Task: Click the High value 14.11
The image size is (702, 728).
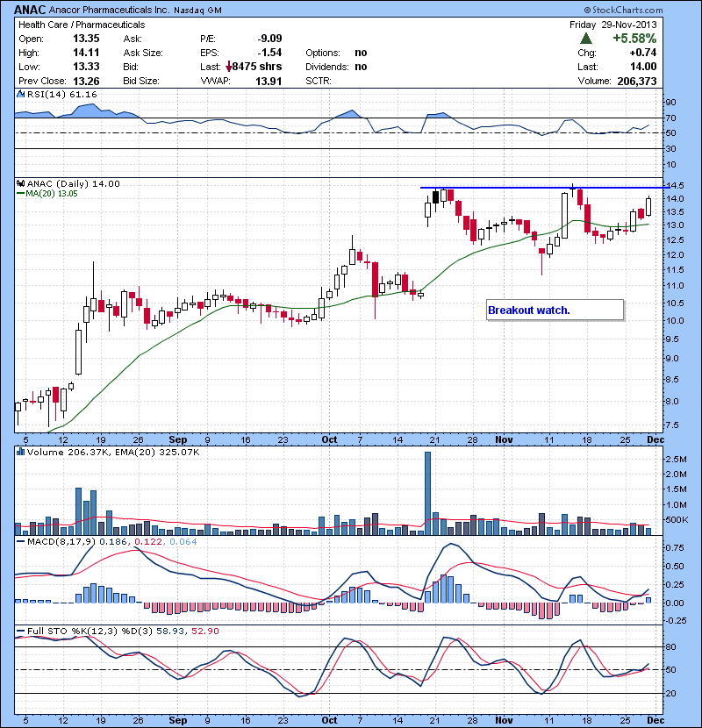Action: click(86, 53)
